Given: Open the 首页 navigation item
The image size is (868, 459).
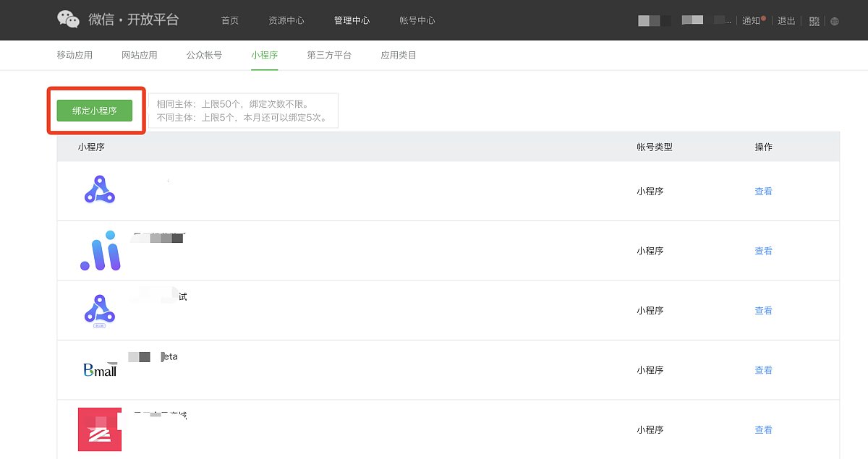Looking at the screenshot, I should click(230, 20).
